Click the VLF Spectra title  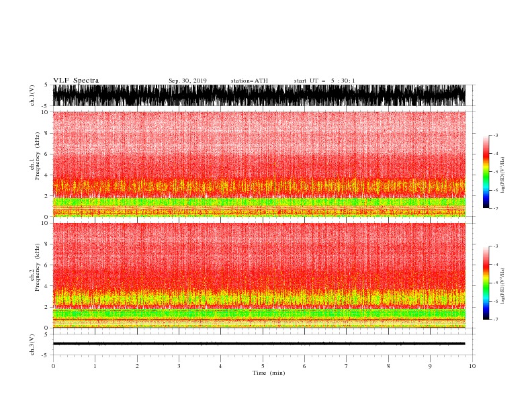[76, 81]
